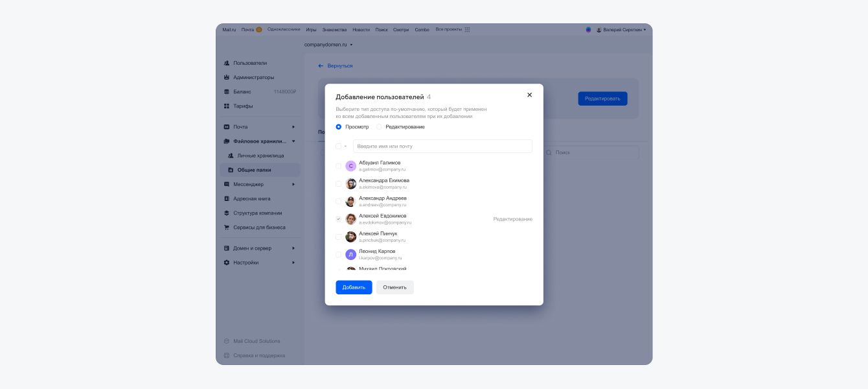Click the Добавить button
This screenshot has height=389, width=868.
(x=354, y=287)
